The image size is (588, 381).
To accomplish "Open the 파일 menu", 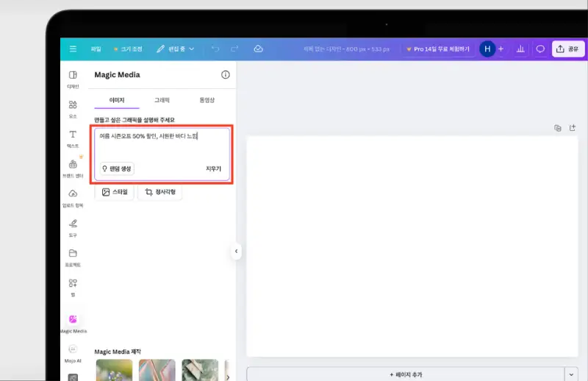I will point(96,49).
